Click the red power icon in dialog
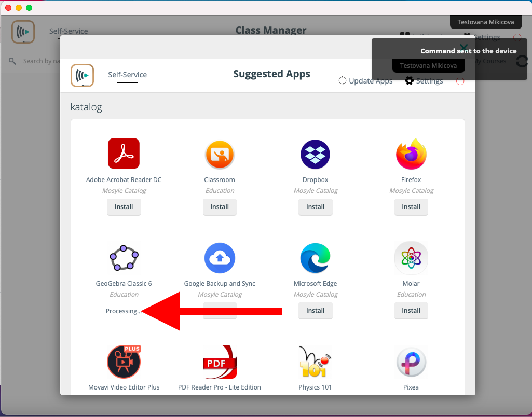Image resolution: width=532 pixels, height=417 pixels. (x=460, y=81)
